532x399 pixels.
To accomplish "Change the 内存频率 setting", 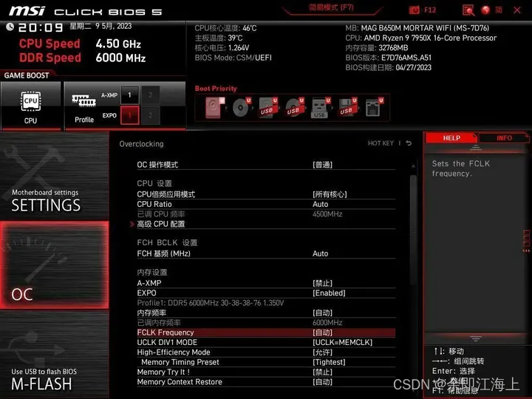I will click(266, 313).
